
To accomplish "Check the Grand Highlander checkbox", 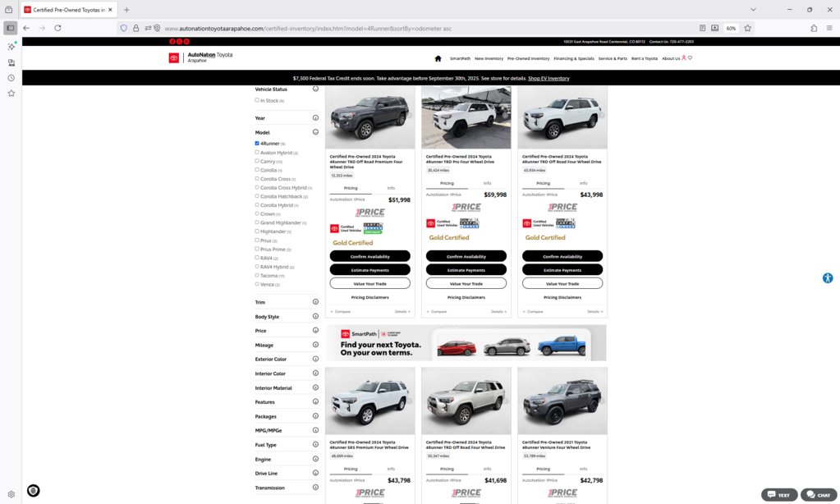I will (257, 222).
